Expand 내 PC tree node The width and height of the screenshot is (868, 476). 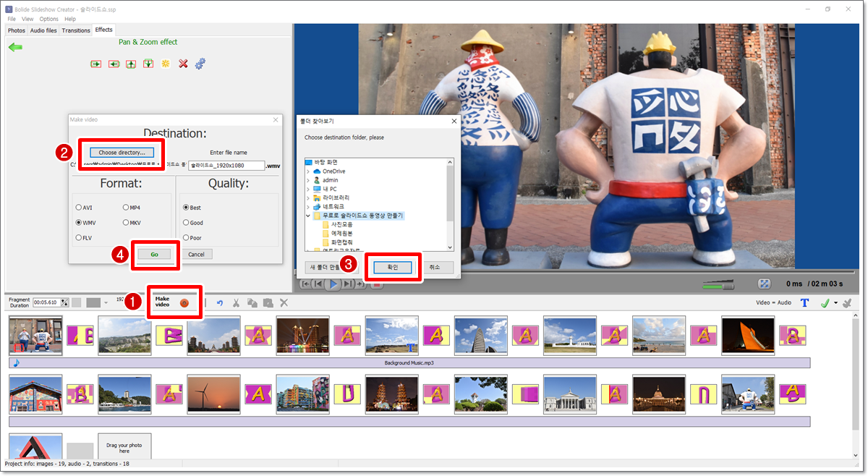(308, 189)
